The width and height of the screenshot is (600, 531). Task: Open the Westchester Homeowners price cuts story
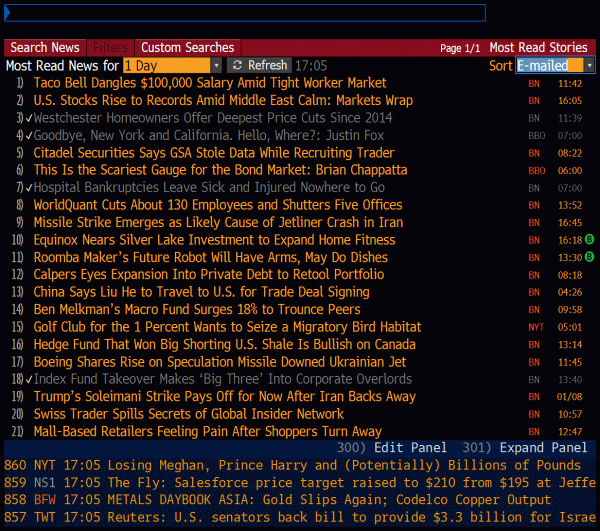[213, 118]
